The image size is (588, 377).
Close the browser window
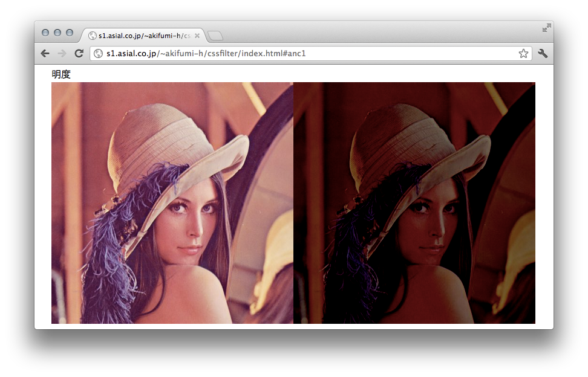[45, 33]
